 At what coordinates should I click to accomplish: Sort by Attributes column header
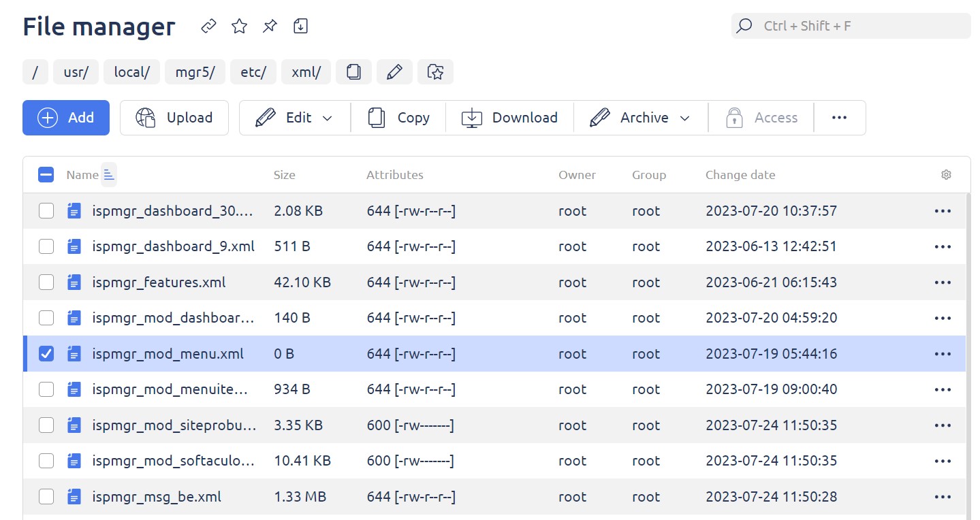click(395, 175)
